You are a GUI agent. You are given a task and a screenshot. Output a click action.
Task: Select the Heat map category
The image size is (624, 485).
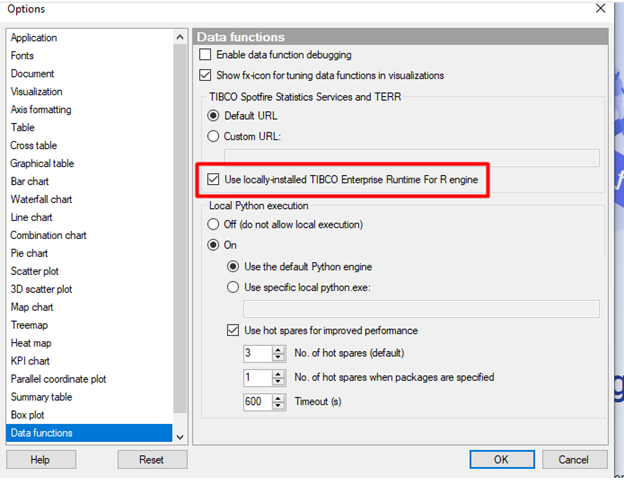tap(90, 343)
